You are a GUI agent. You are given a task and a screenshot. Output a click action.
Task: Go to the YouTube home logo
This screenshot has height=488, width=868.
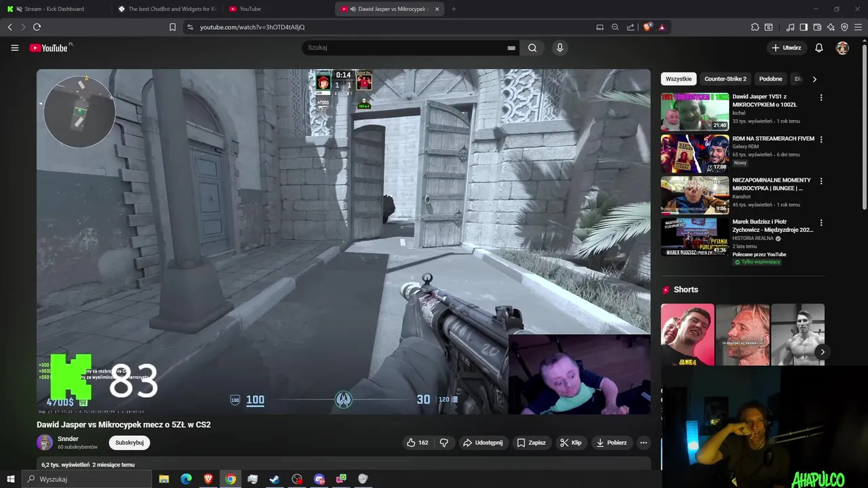pos(50,48)
